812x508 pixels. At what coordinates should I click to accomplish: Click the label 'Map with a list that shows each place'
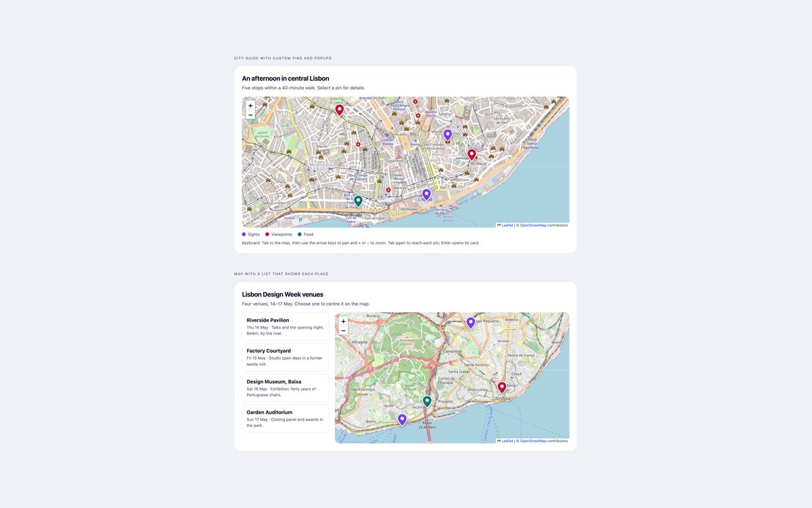[281, 274]
